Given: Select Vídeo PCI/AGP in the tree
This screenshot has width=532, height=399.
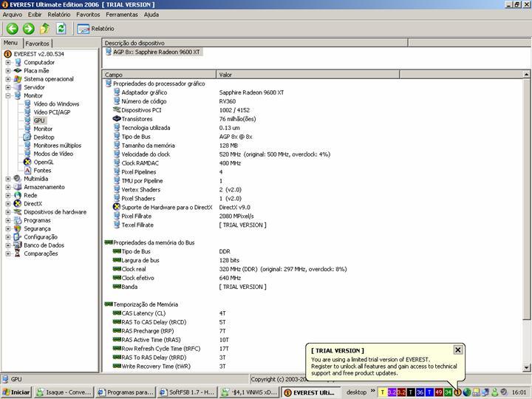Looking at the screenshot, I should click(x=52, y=112).
